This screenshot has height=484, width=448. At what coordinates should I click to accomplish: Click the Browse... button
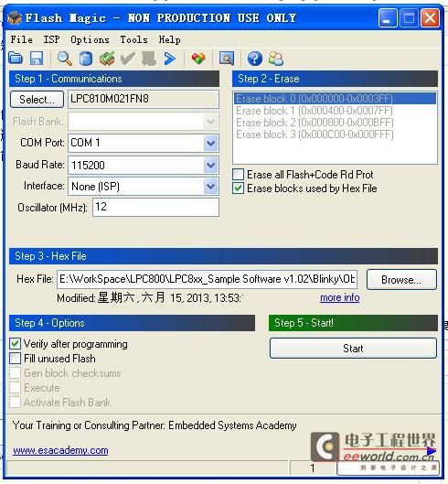[x=401, y=280]
